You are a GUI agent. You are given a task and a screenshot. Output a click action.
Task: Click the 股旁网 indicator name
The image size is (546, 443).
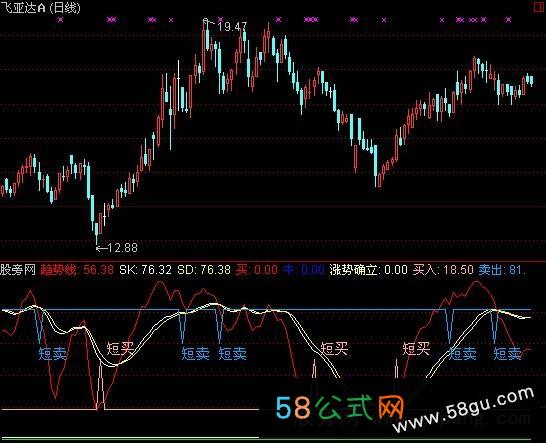(x=18, y=270)
